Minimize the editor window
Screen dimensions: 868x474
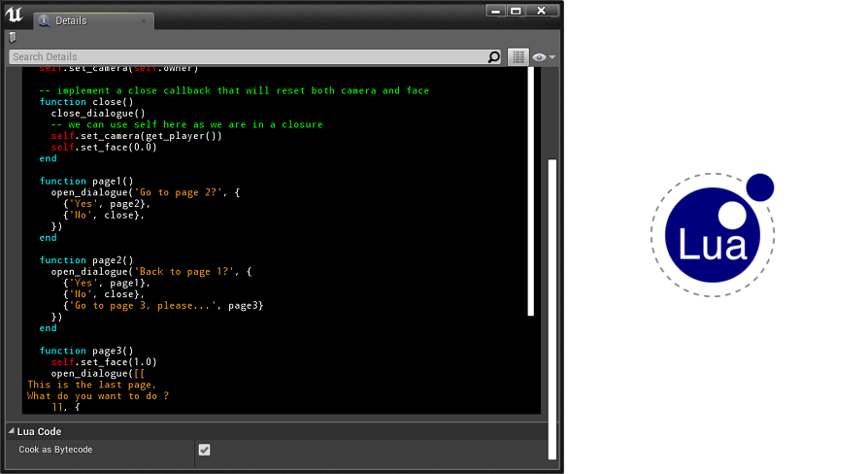[496, 10]
